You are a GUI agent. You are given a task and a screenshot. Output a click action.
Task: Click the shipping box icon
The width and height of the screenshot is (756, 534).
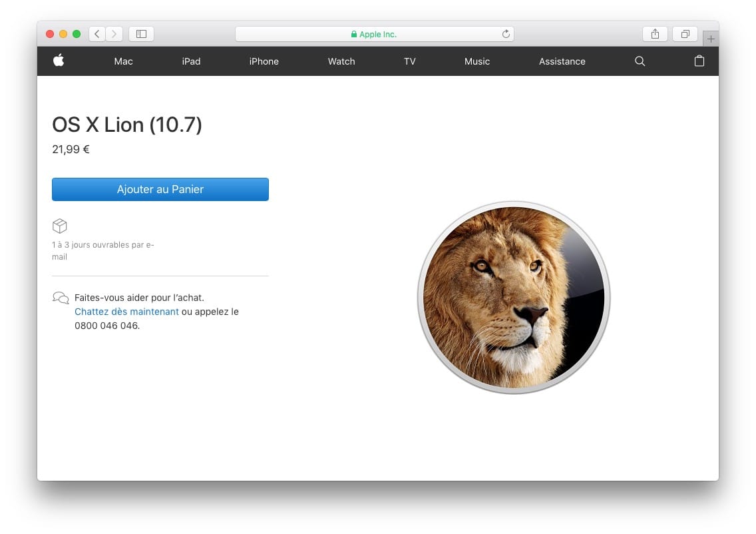(60, 226)
